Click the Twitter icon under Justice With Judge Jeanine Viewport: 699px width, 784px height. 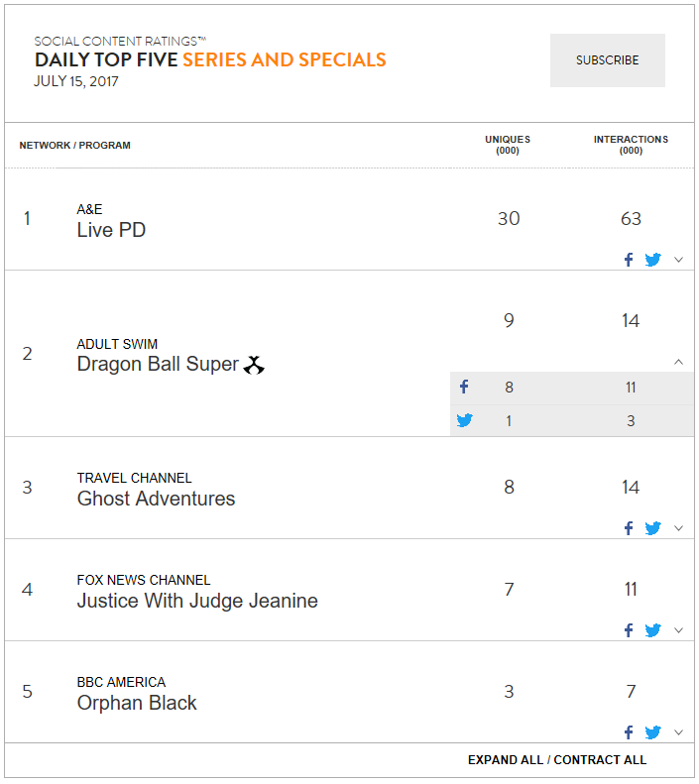point(652,630)
